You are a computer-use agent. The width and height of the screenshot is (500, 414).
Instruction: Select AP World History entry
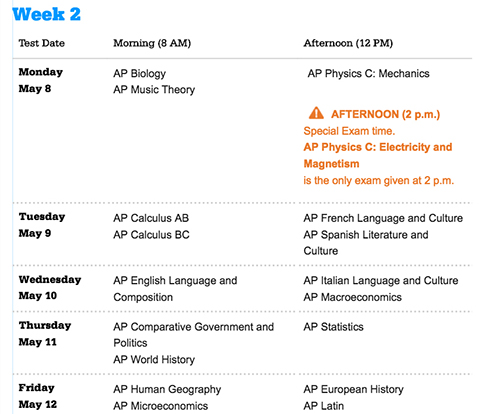point(154,359)
